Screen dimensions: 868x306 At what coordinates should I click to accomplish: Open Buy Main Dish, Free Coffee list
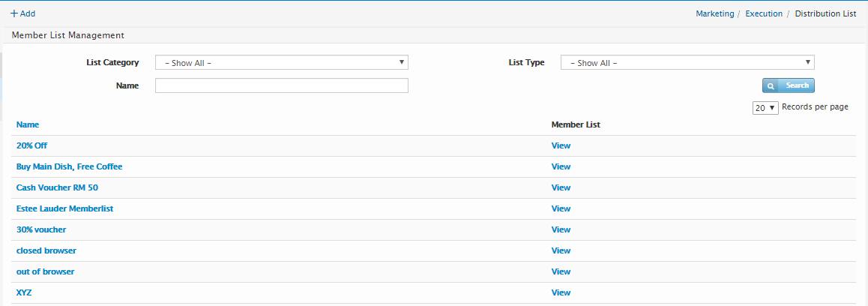click(69, 166)
